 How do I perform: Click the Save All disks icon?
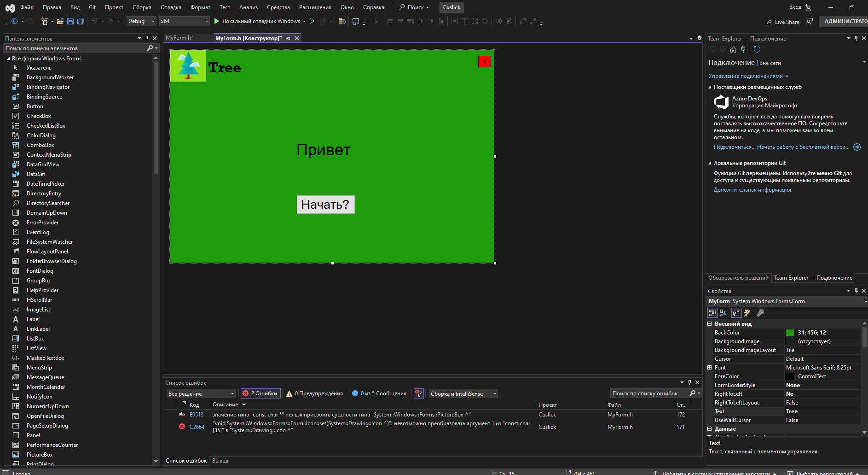(81, 21)
